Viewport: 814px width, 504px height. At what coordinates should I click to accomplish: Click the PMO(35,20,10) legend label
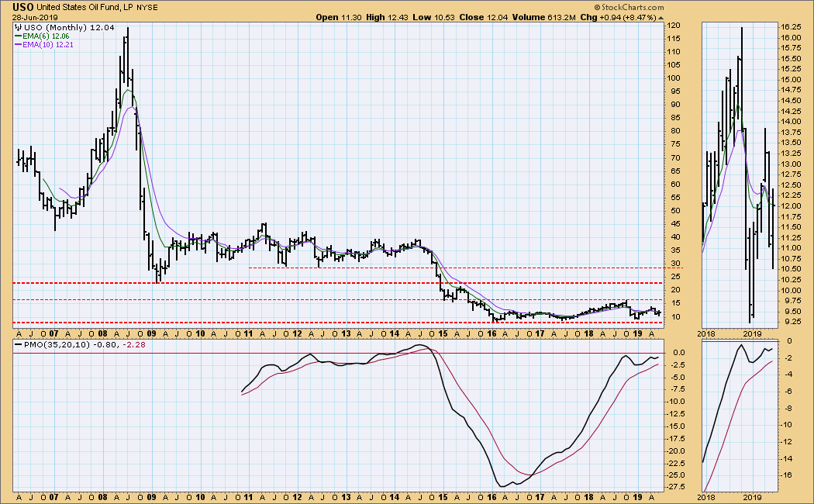coord(58,344)
